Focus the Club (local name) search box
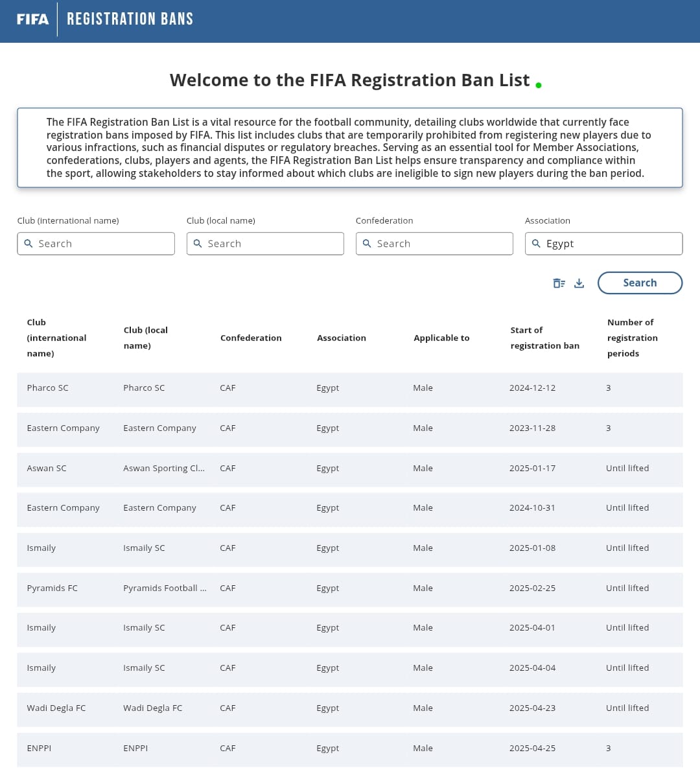This screenshot has height=779, width=700. (x=272, y=244)
